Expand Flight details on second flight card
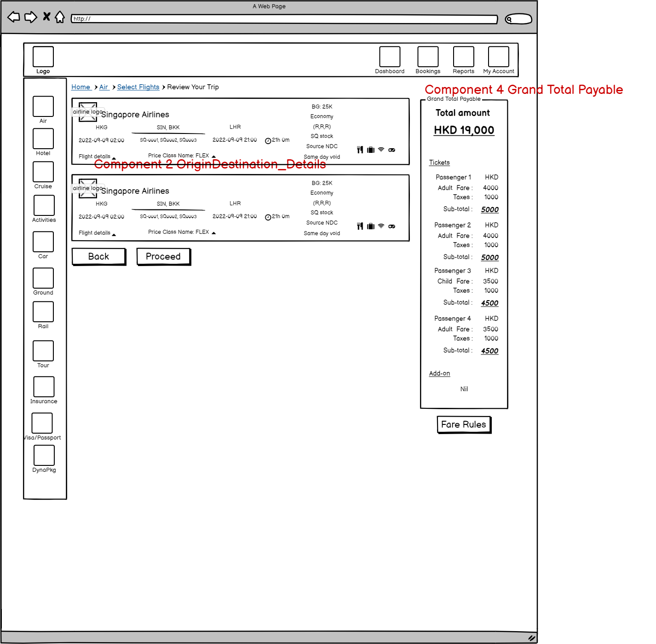The width and height of the screenshot is (656, 644). pos(97,233)
